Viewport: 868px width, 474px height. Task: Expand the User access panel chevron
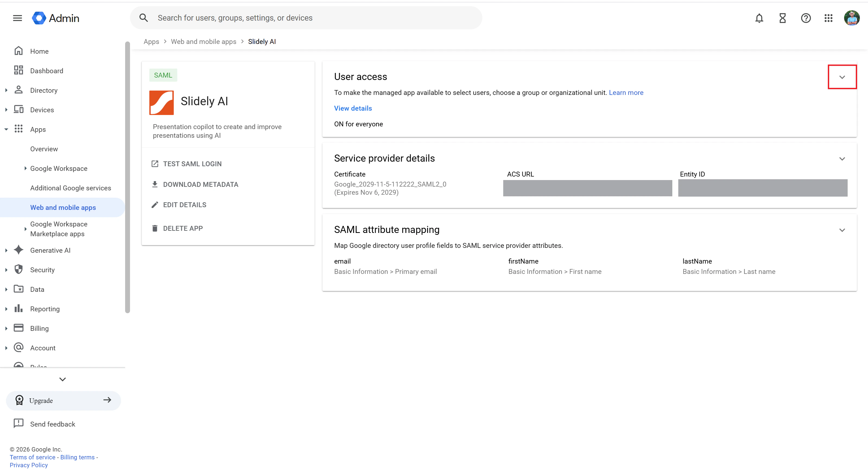pos(842,77)
